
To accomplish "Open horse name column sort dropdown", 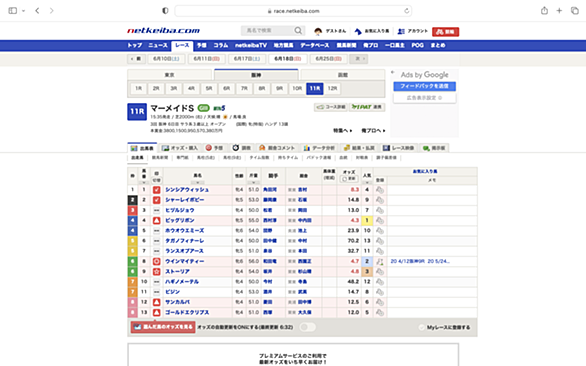I will point(197,182).
